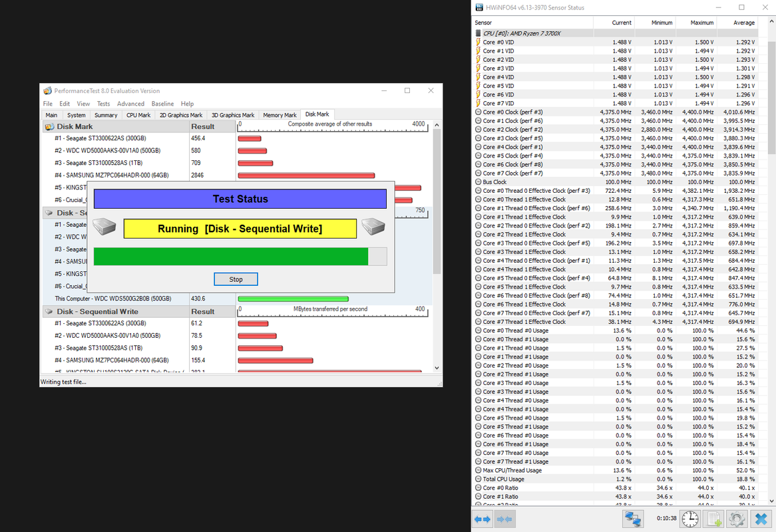The image size is (776, 532).
Task: Click the greyed collapse columns arrows icon in HWiNFO
Action: 504,519
